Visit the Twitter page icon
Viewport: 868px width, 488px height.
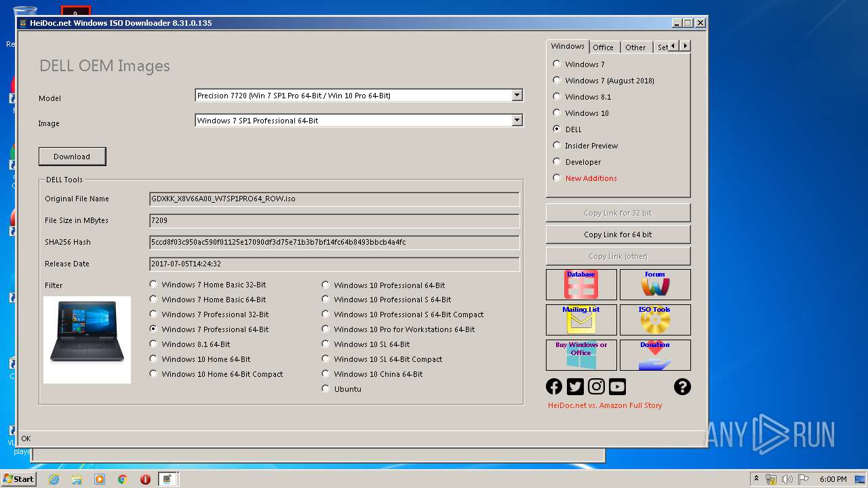pos(575,386)
